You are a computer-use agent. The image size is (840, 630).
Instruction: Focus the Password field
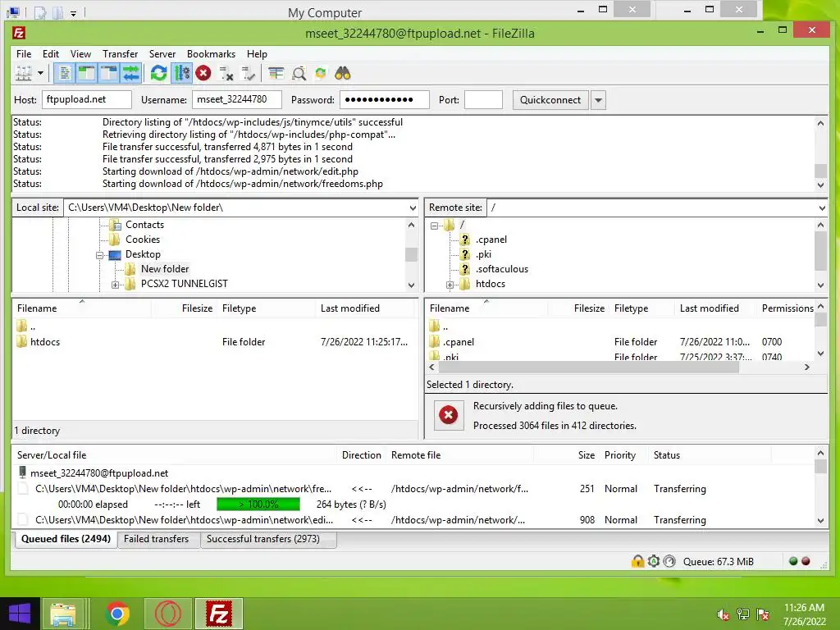click(x=384, y=99)
